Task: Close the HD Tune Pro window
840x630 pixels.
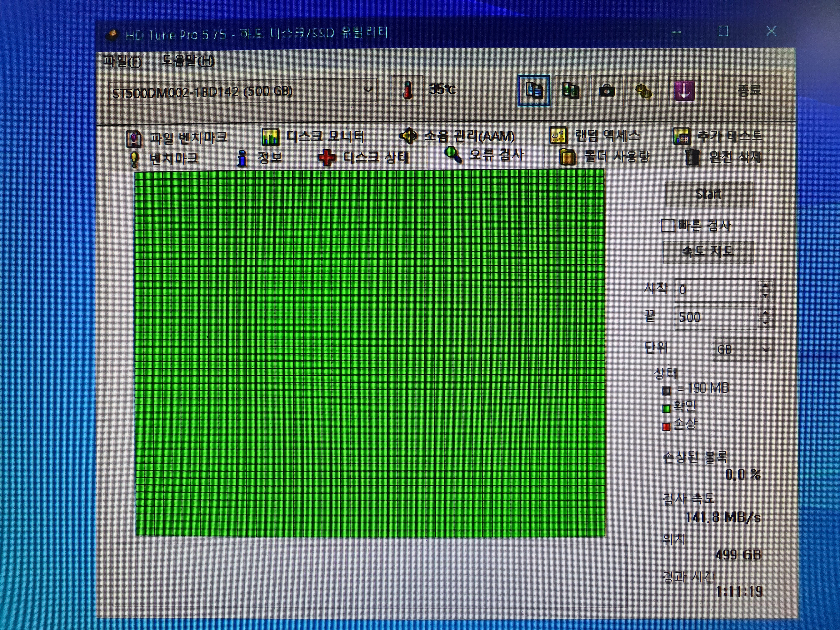Action: click(x=771, y=31)
